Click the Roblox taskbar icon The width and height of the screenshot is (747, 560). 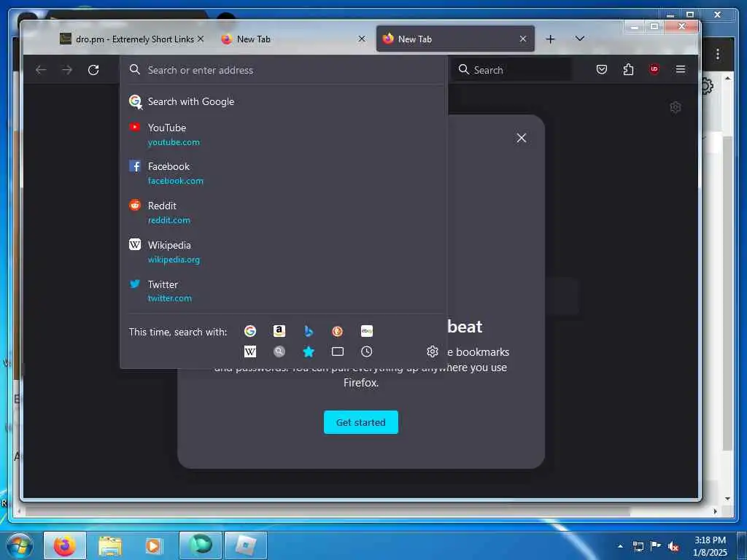tap(246, 545)
